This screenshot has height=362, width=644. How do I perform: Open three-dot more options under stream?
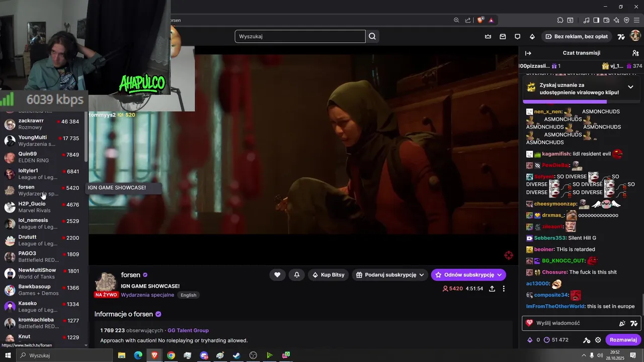tap(504, 289)
